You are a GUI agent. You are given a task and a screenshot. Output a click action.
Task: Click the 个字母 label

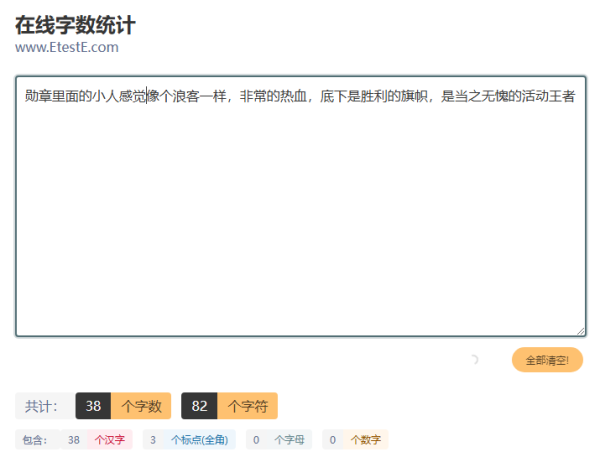(289, 440)
